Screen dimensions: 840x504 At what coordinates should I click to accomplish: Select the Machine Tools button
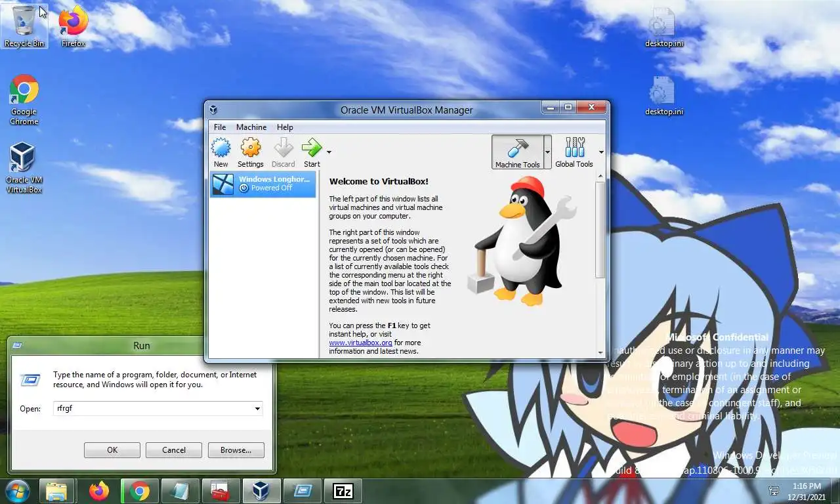coord(518,152)
